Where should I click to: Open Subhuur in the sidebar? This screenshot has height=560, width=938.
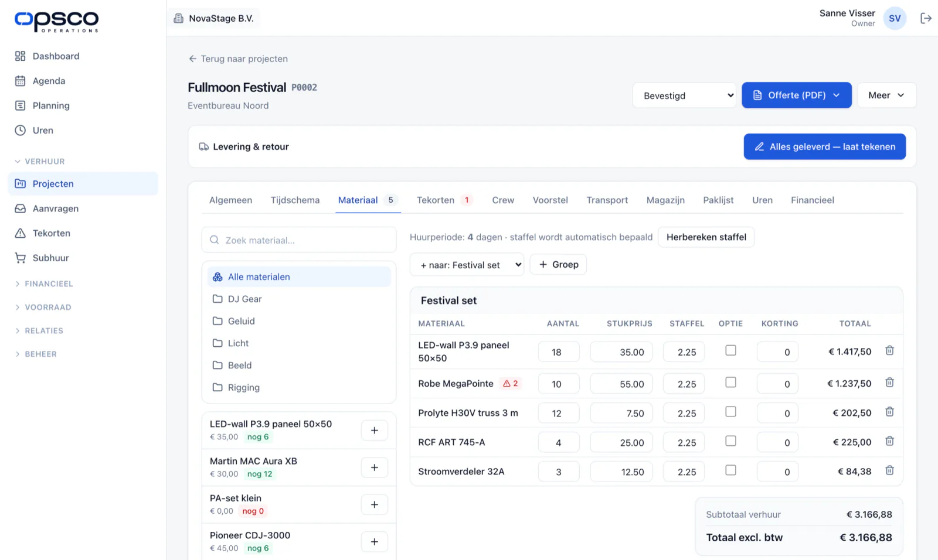coord(83,258)
